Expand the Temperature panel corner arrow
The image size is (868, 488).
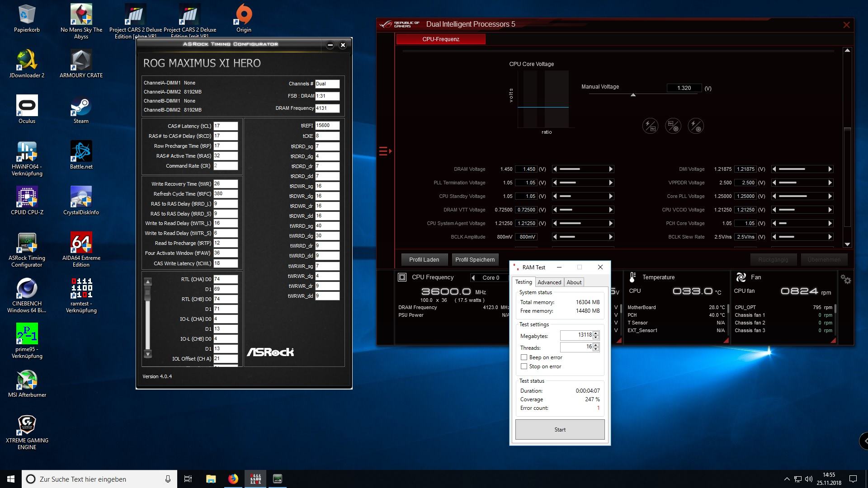coord(726,340)
